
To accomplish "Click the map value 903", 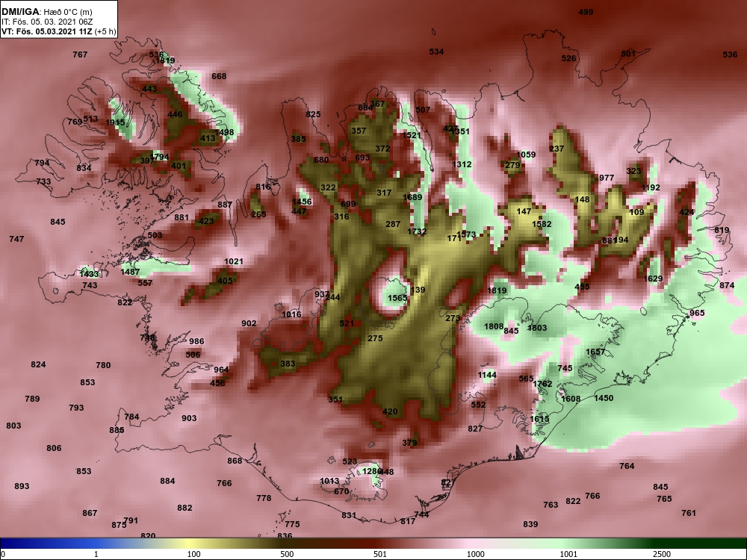I will (x=189, y=418).
